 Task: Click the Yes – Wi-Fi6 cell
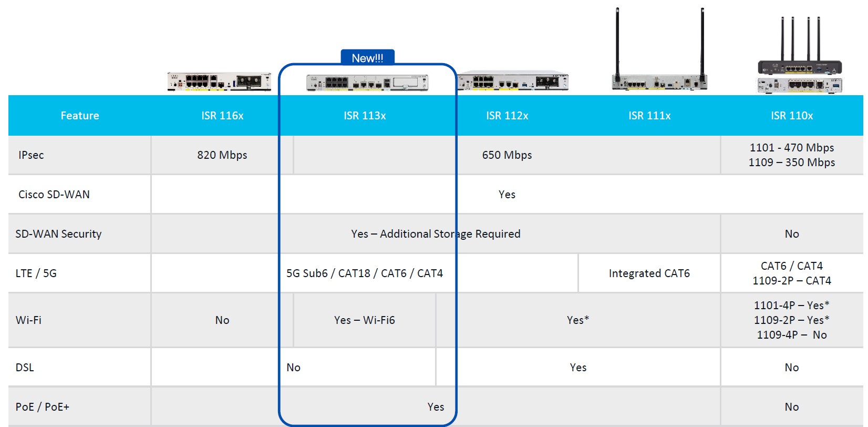tap(365, 320)
